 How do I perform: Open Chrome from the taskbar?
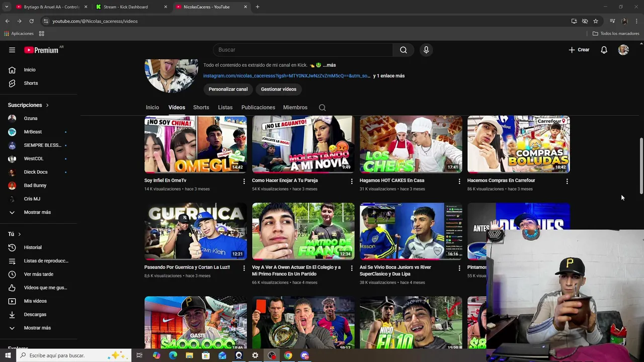[x=288, y=355]
